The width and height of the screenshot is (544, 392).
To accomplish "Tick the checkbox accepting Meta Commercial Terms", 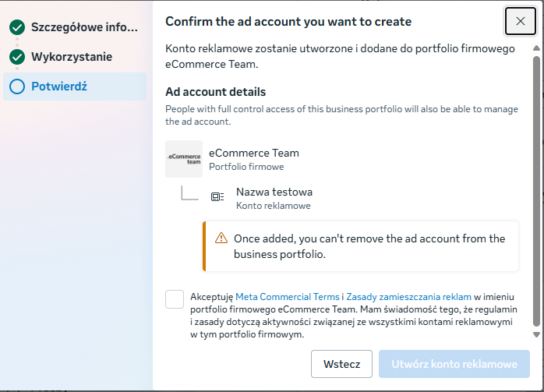I will pyautogui.click(x=175, y=299).
